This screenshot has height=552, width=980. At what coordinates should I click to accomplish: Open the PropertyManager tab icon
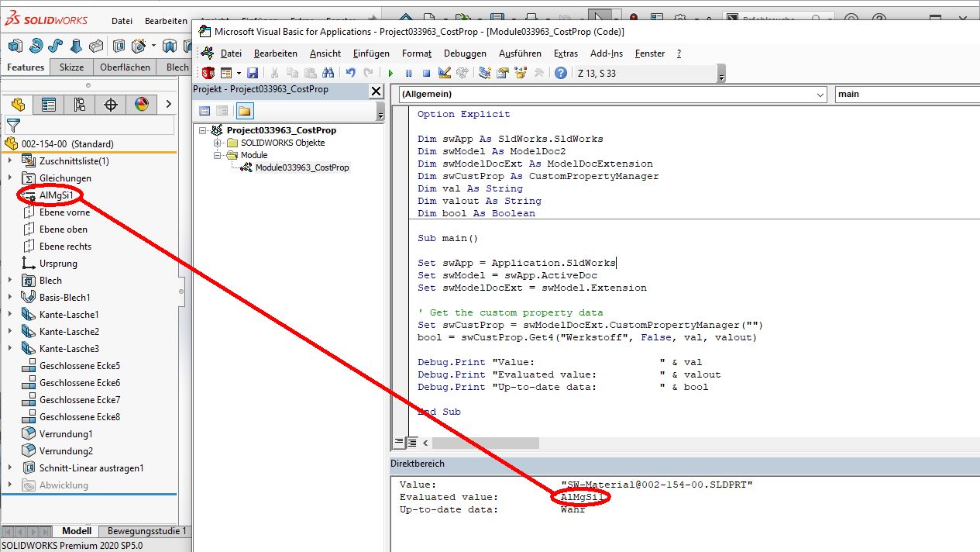tap(48, 104)
